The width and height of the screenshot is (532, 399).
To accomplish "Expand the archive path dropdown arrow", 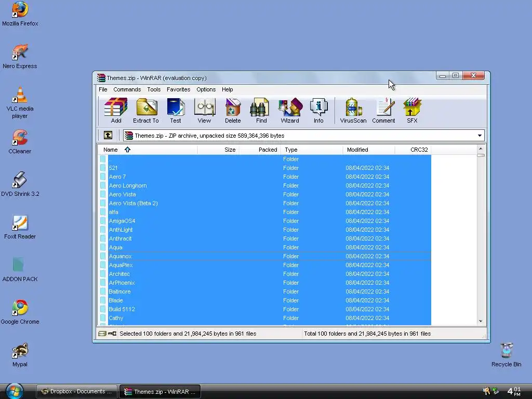I will [480, 136].
